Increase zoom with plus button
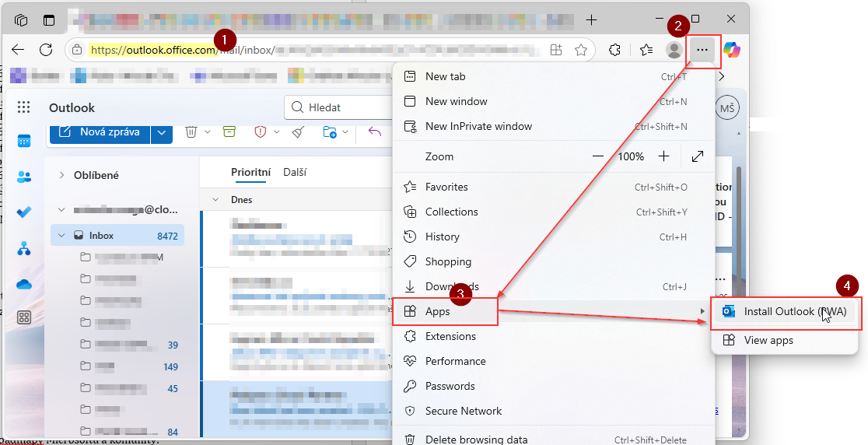The width and height of the screenshot is (868, 445). (664, 156)
